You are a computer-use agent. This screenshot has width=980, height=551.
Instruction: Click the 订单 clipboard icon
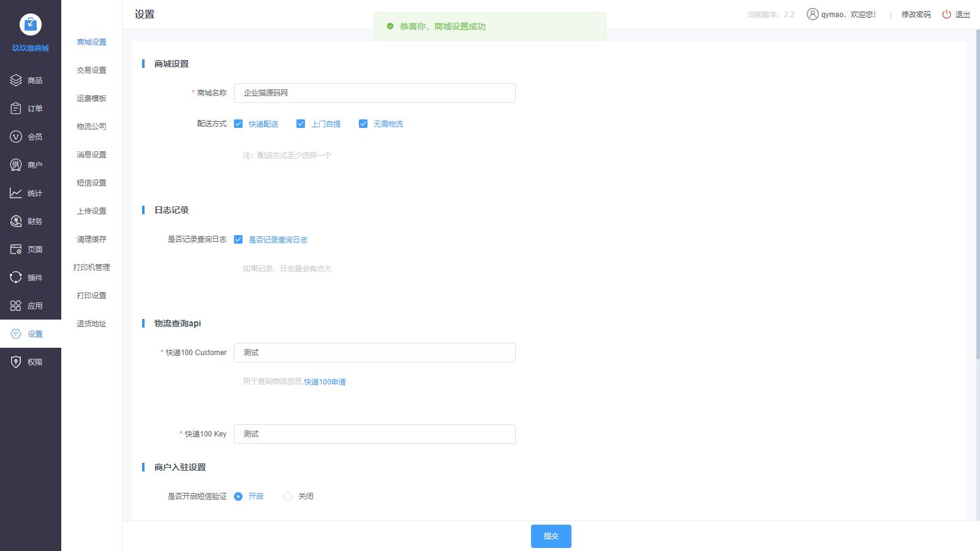[16, 108]
